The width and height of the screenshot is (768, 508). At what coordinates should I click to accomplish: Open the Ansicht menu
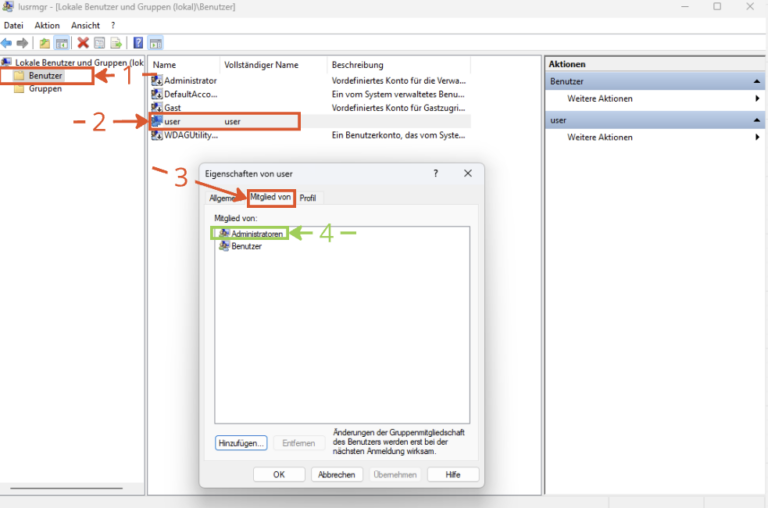85,25
